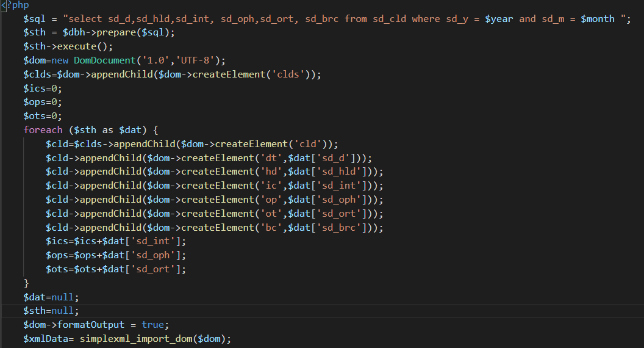Screen dimensions: 644x348
Task: Click the '$dat=null;' line
Action: (x=51, y=297)
